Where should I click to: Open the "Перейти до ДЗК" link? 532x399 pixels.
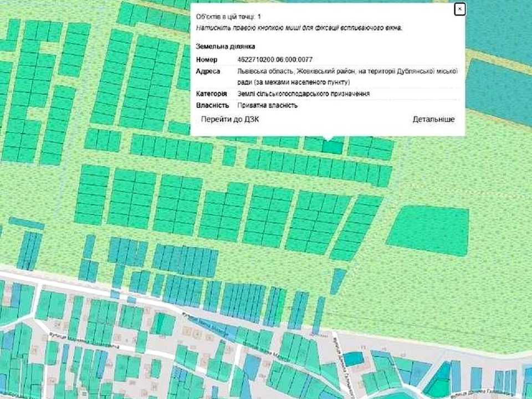[229, 120]
